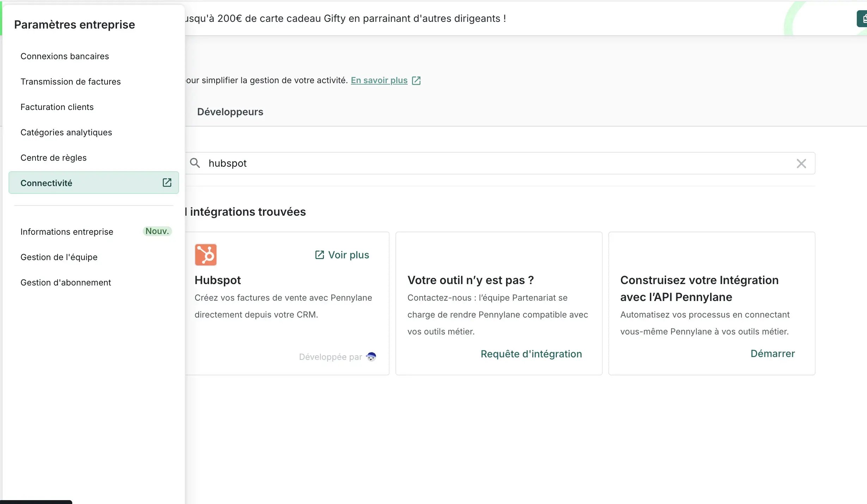Click the Nouv. badge

click(x=157, y=231)
